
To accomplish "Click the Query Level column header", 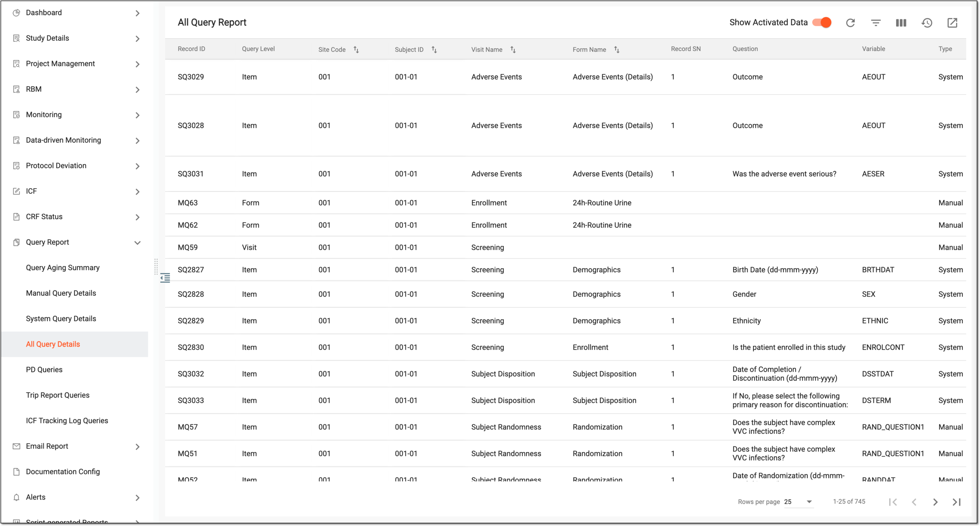I will point(258,49).
